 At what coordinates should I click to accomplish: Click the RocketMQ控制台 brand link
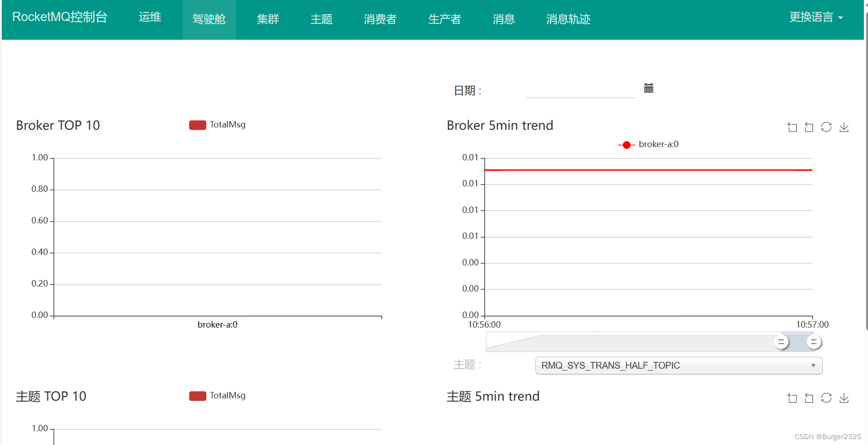[x=60, y=17]
